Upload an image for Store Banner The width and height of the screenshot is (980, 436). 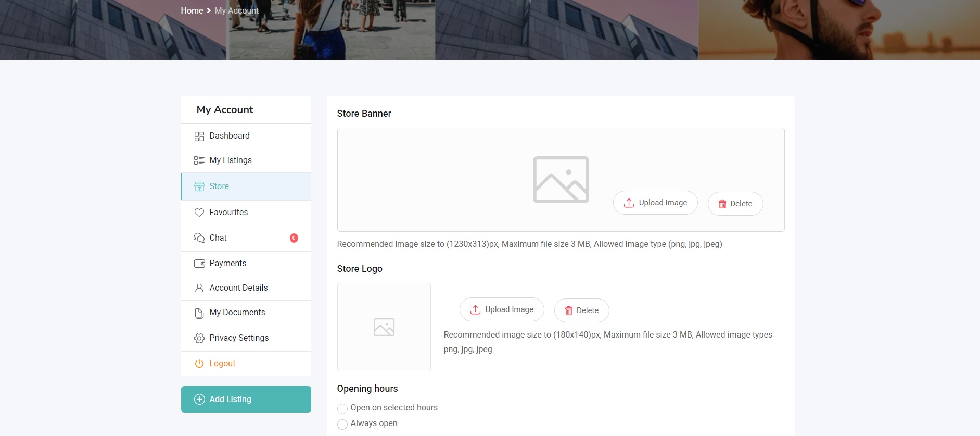655,203
